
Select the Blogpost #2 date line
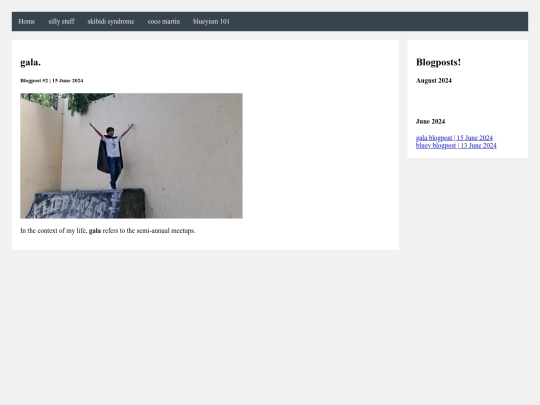pos(52,81)
